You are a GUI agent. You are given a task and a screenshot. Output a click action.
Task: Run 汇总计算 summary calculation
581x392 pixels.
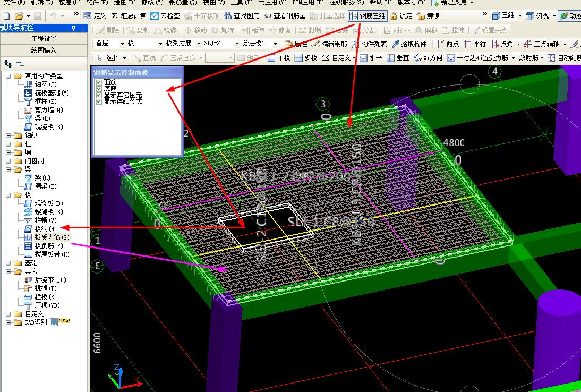coord(129,15)
